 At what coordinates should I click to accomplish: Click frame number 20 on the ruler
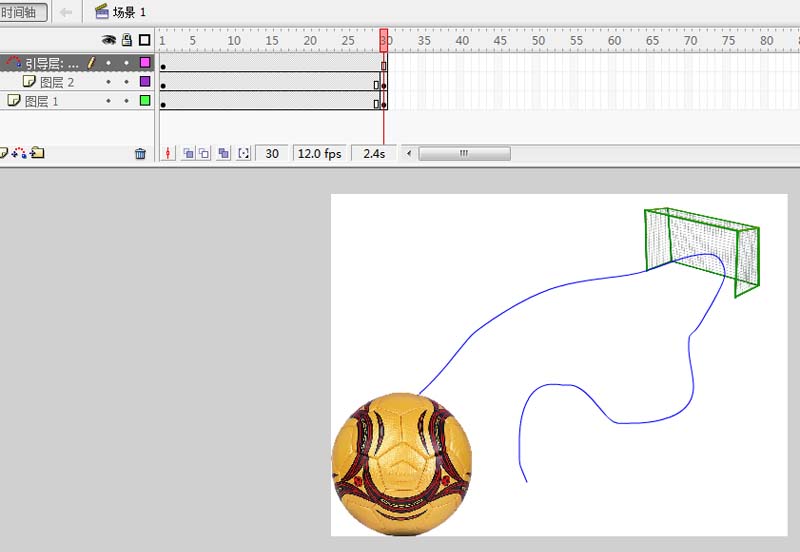(310, 40)
